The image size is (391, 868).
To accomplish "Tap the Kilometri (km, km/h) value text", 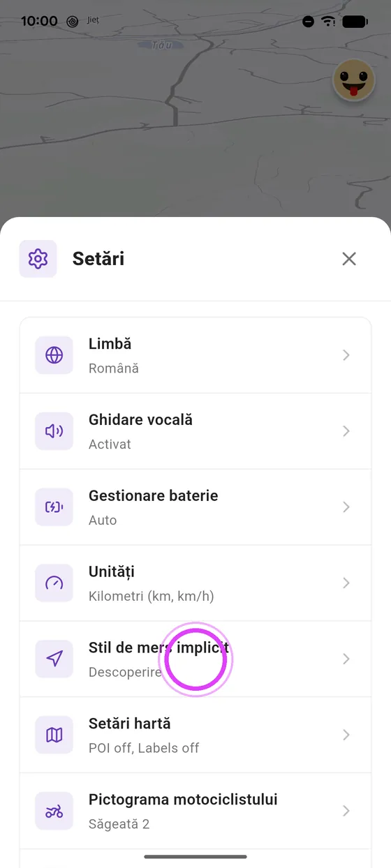I will 152,596.
